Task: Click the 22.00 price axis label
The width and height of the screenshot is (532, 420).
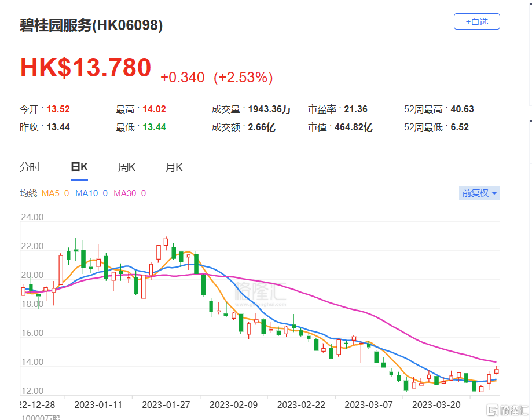Action: [32, 246]
